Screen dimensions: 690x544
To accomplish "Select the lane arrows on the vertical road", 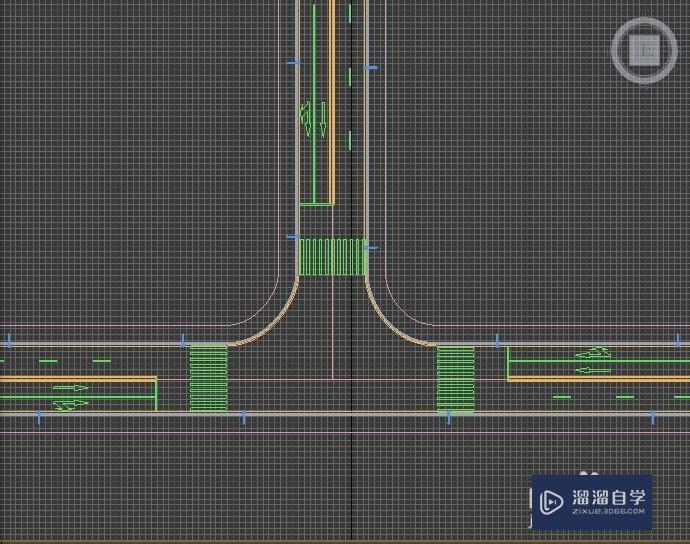I will [x=313, y=119].
